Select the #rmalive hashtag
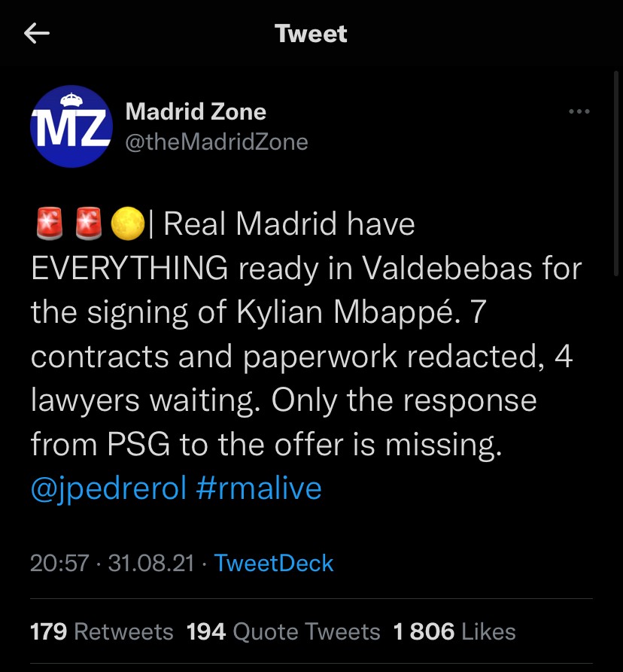The image size is (623, 672). coord(258,488)
